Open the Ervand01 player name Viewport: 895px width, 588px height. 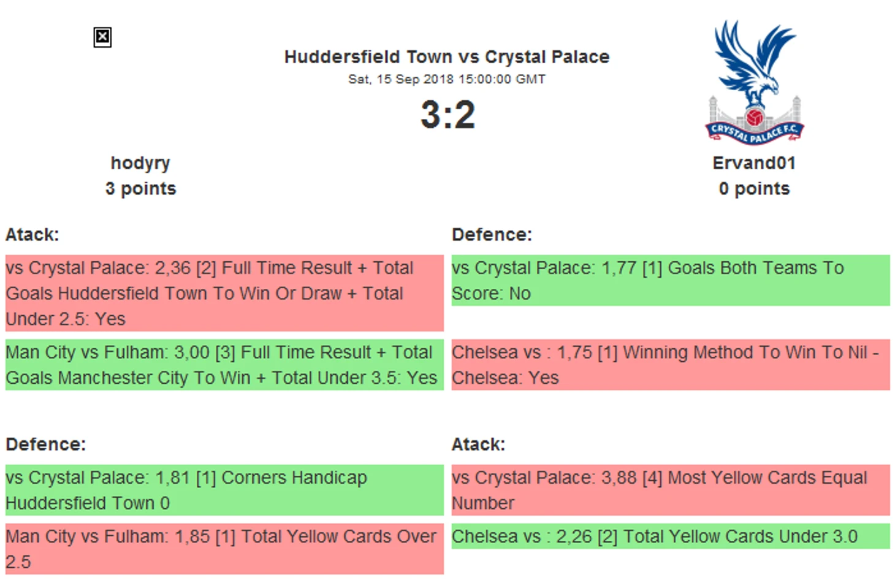point(754,163)
